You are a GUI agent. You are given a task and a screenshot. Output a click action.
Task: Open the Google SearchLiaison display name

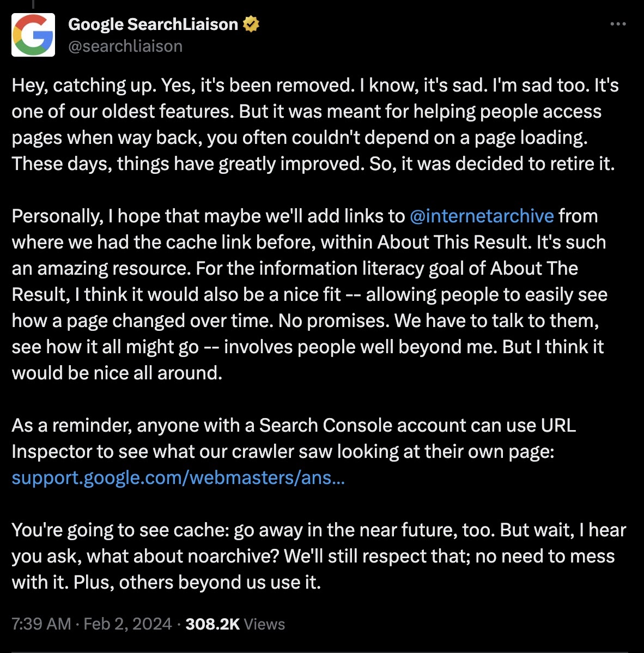153,25
